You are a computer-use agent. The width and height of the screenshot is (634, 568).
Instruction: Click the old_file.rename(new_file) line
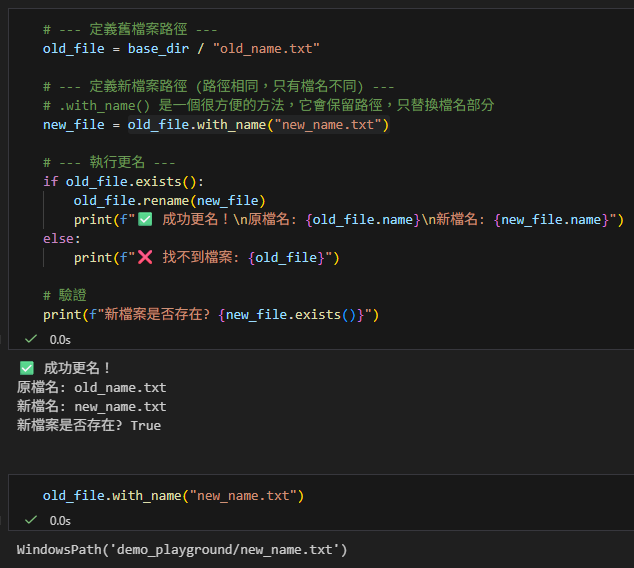(x=169, y=201)
